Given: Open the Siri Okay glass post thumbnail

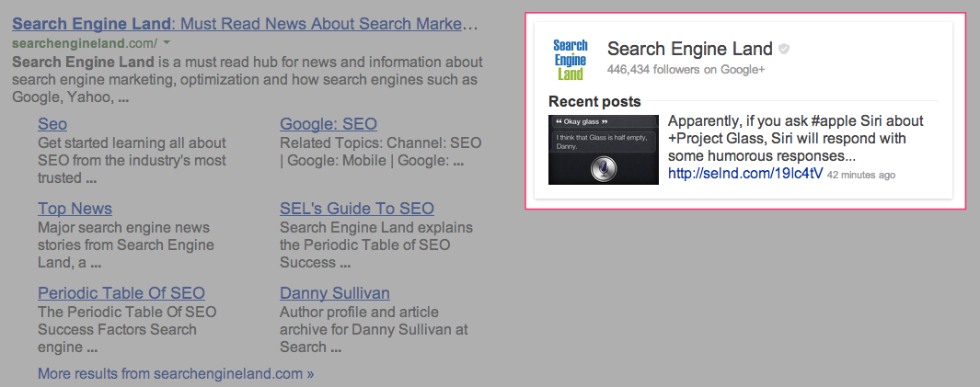Looking at the screenshot, I should (x=603, y=150).
